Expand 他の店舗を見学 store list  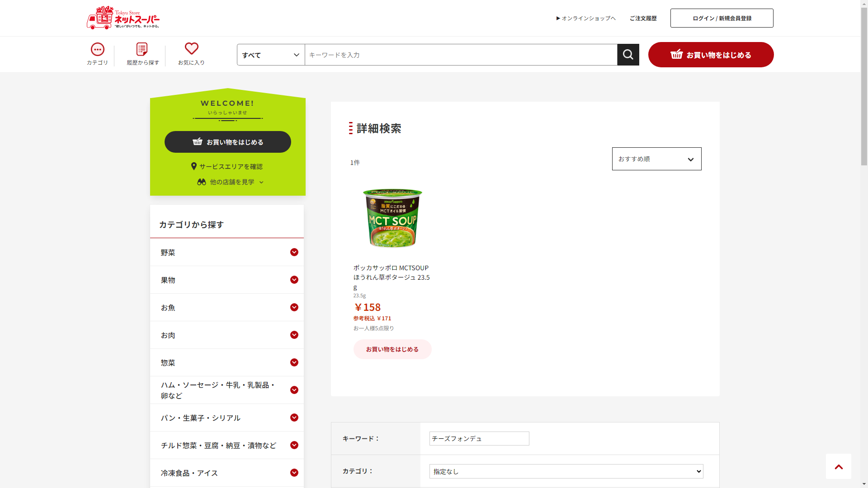click(x=231, y=182)
